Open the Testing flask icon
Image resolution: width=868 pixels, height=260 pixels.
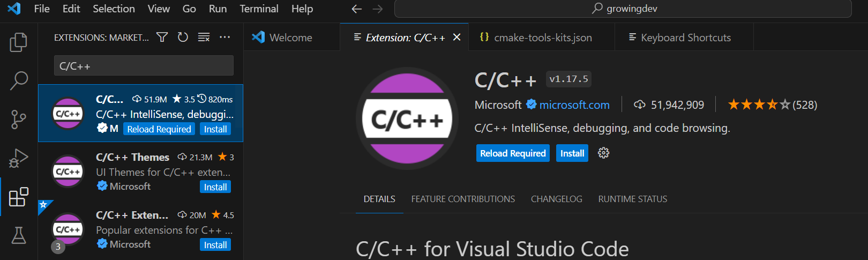(19, 235)
